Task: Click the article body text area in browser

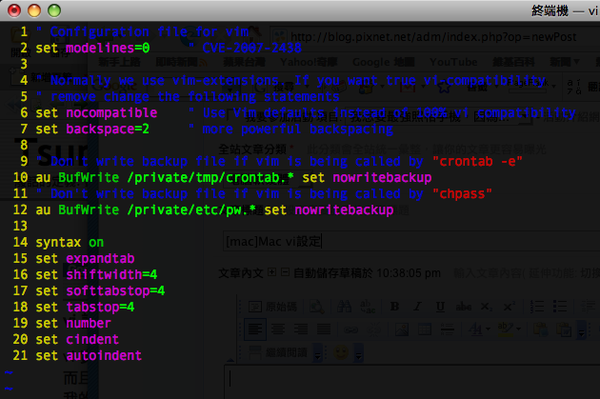Action: [412, 383]
